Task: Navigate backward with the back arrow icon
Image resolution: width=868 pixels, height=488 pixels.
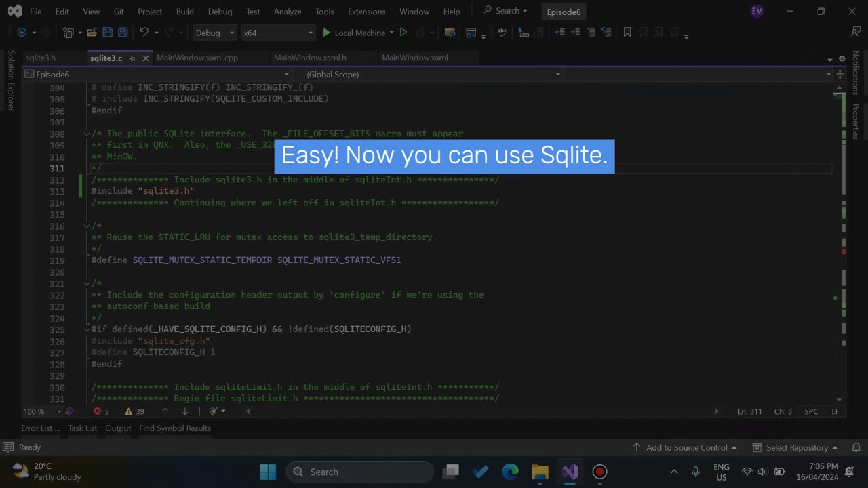Action: [x=22, y=33]
